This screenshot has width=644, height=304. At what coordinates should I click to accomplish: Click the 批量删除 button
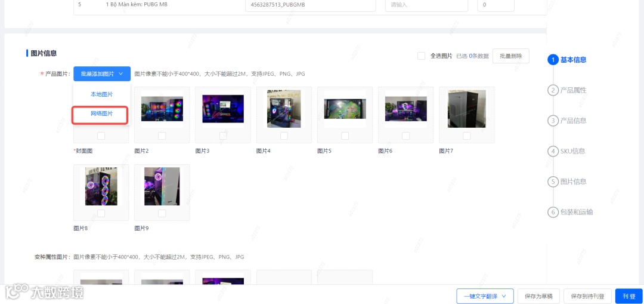511,56
